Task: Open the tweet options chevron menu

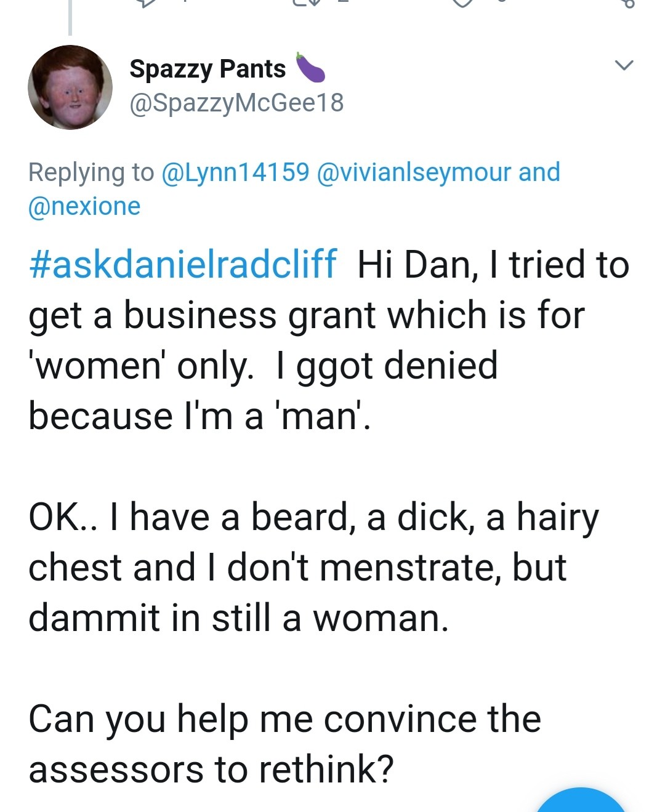Action: 624,65
